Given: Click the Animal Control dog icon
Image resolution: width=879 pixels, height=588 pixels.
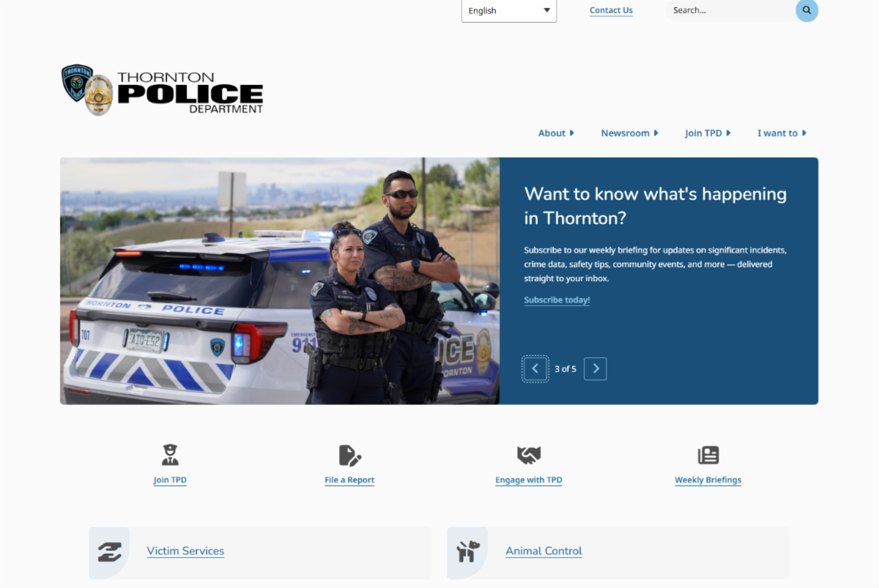Looking at the screenshot, I should pos(468,551).
